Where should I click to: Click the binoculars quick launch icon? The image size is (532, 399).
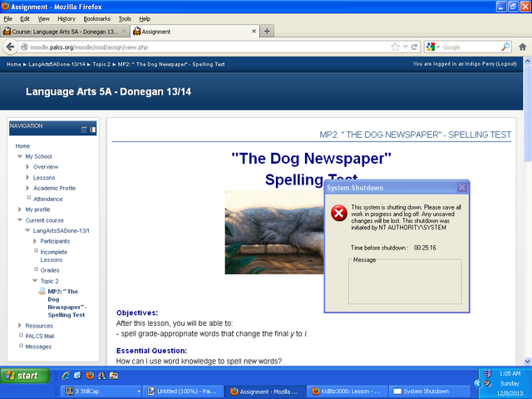(101, 376)
